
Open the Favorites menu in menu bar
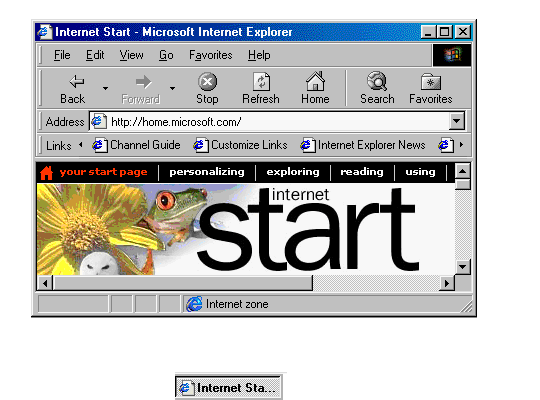point(210,55)
